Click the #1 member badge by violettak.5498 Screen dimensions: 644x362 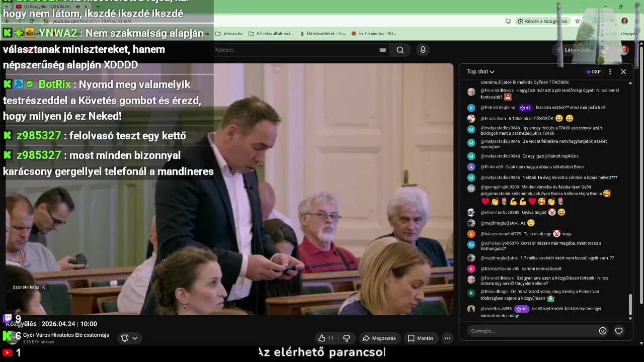coord(522,309)
